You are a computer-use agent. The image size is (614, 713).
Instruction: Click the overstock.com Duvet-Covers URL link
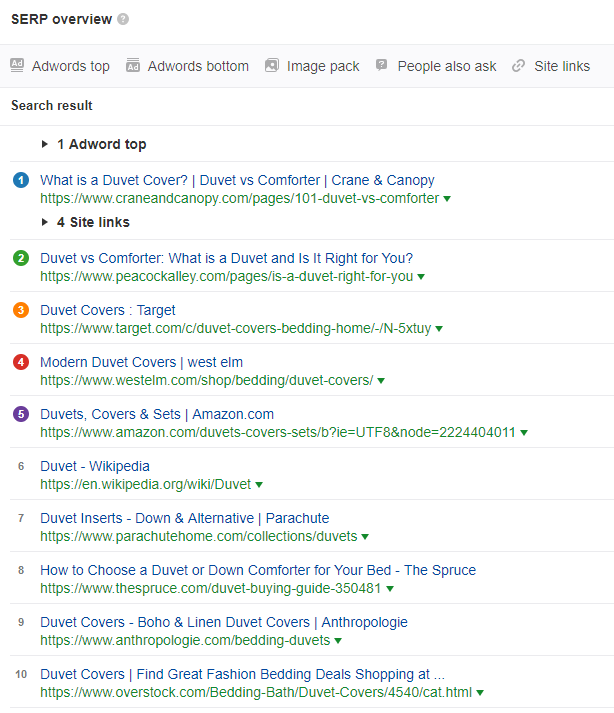pyautogui.click(x=256, y=692)
